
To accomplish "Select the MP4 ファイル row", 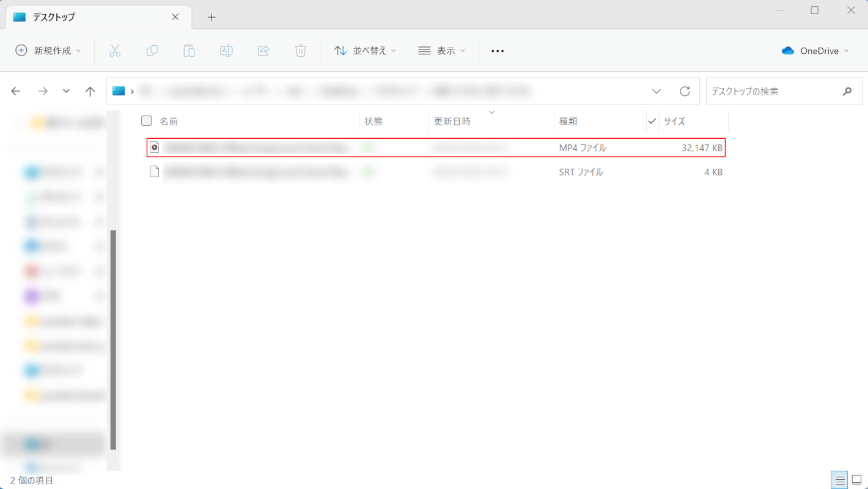I will [436, 147].
